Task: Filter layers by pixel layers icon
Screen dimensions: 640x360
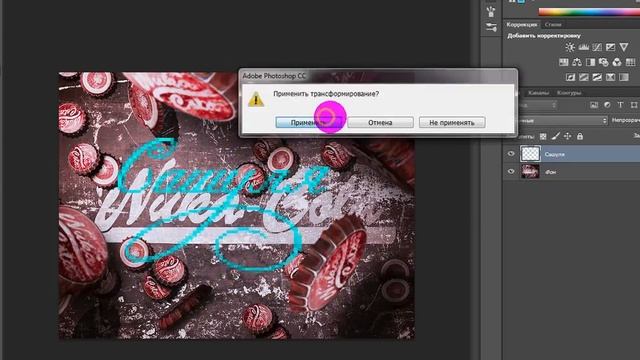Action: click(x=594, y=105)
